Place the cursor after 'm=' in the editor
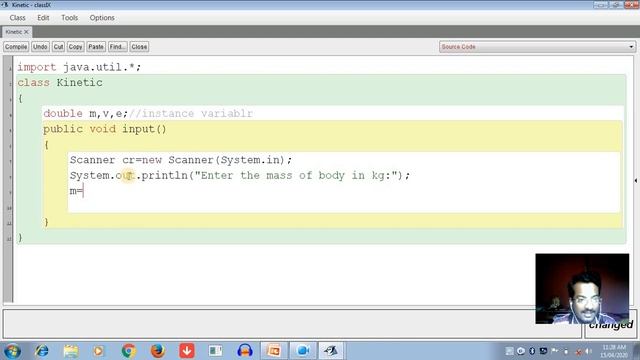This screenshot has width=640, height=360. click(83, 191)
